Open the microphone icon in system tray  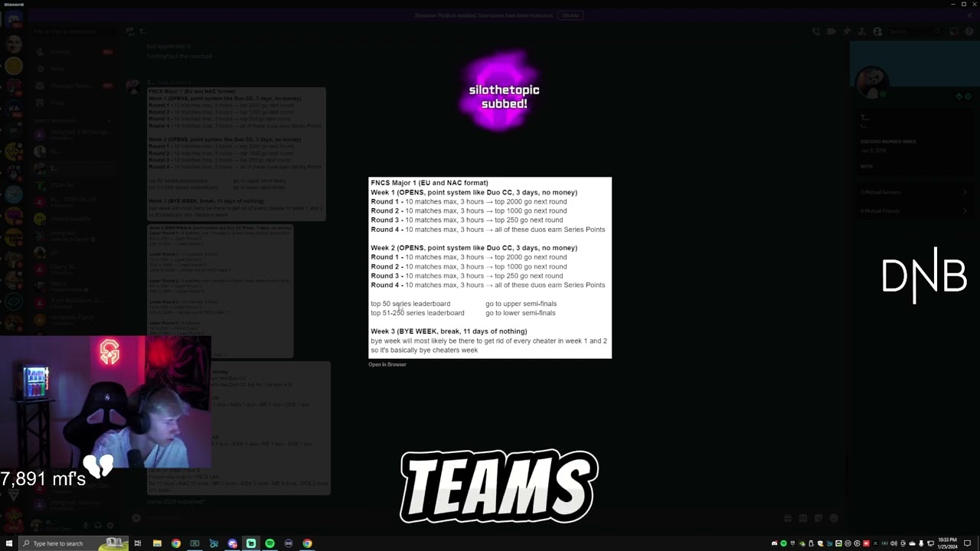click(x=921, y=543)
